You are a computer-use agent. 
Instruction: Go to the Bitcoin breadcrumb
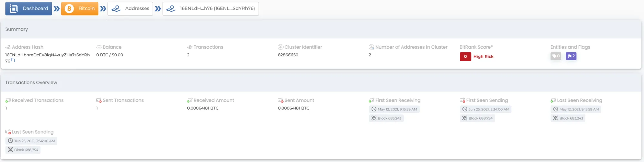tap(80, 8)
